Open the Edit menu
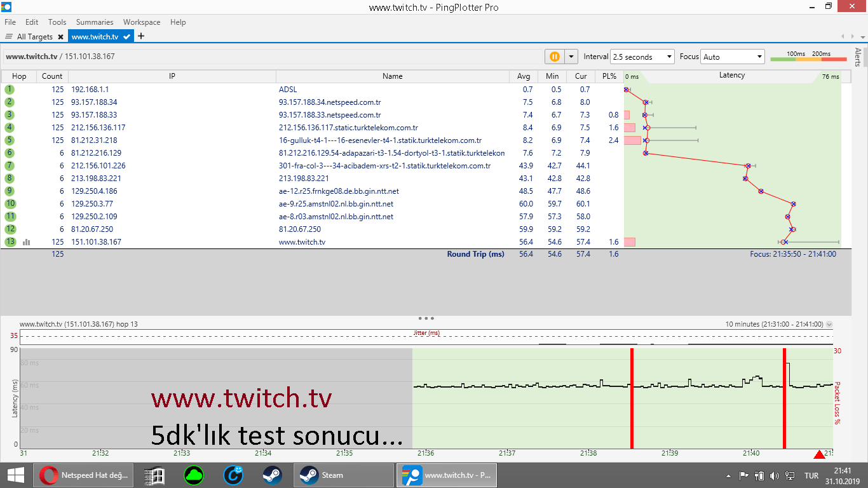Image resolution: width=868 pixels, height=488 pixels. coord(32,22)
